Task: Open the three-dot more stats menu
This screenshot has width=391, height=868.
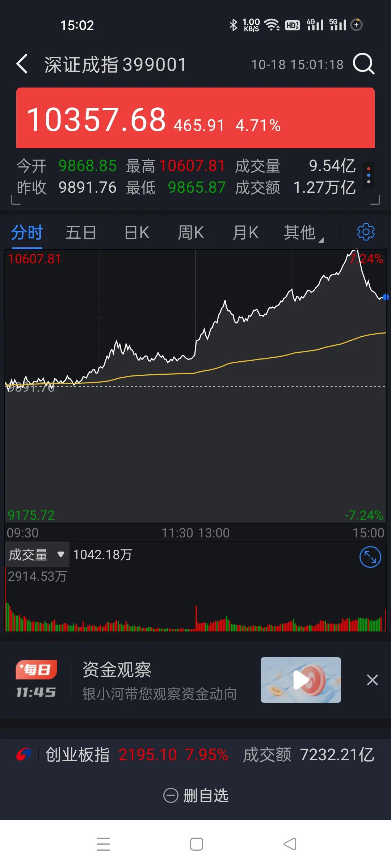Action: click(x=369, y=175)
